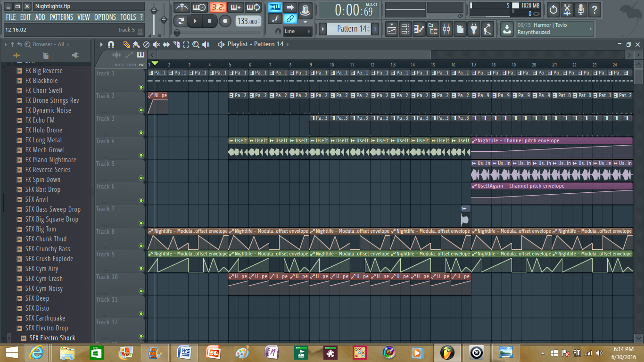Open the audio editor scissors icon
644x362 pixels.
click(567, 9)
